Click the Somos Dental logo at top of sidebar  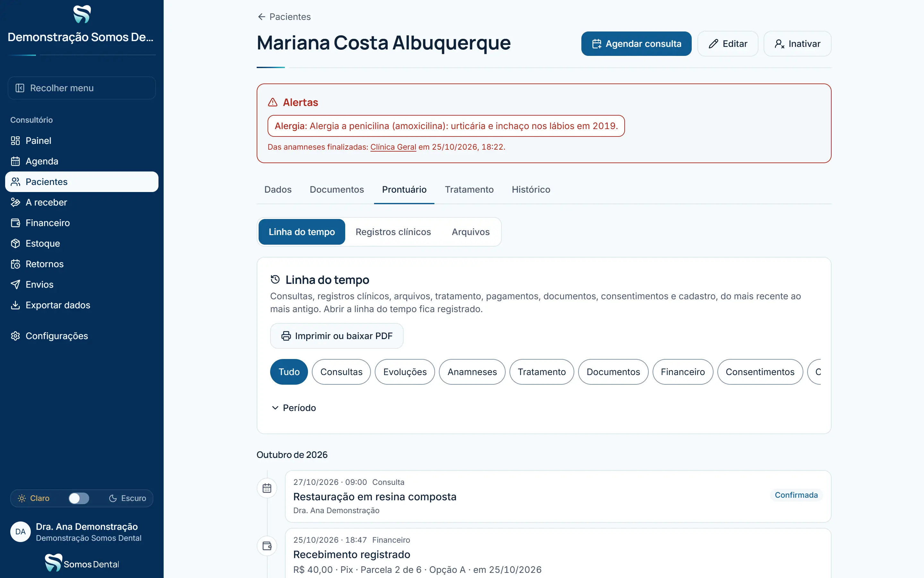coord(82,14)
